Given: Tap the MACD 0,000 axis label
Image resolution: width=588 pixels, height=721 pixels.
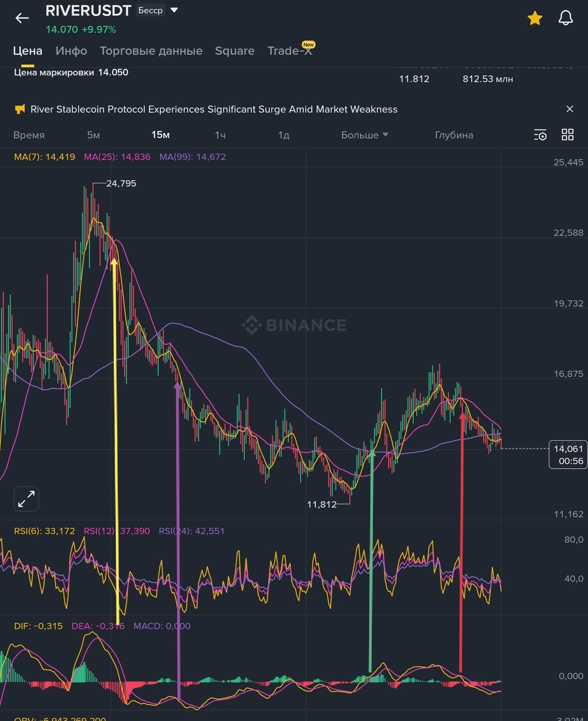Looking at the screenshot, I should tap(571, 676).
